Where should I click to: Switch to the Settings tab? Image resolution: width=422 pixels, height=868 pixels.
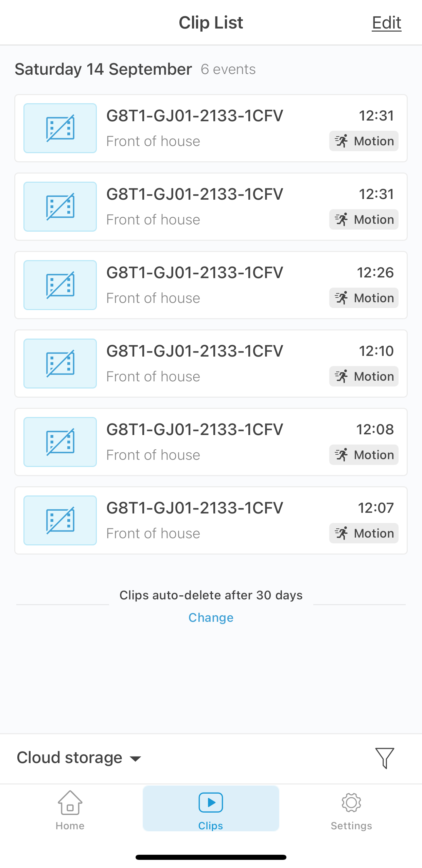(351, 809)
